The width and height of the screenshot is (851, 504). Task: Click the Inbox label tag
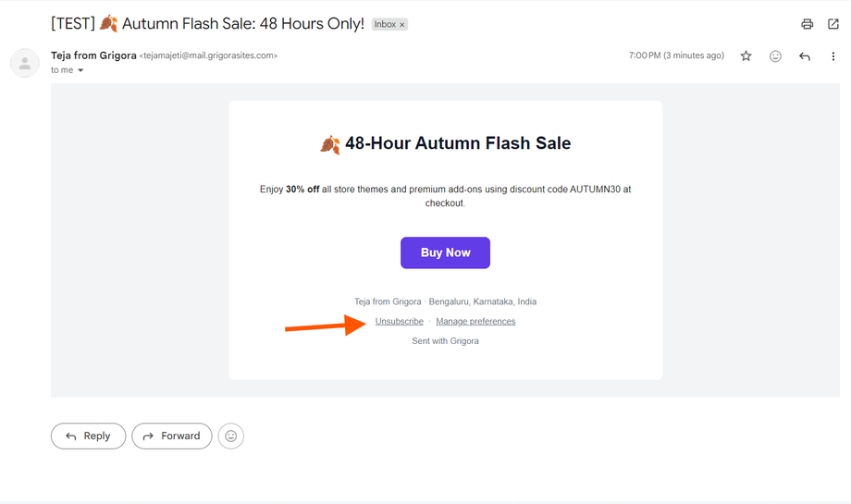(385, 24)
